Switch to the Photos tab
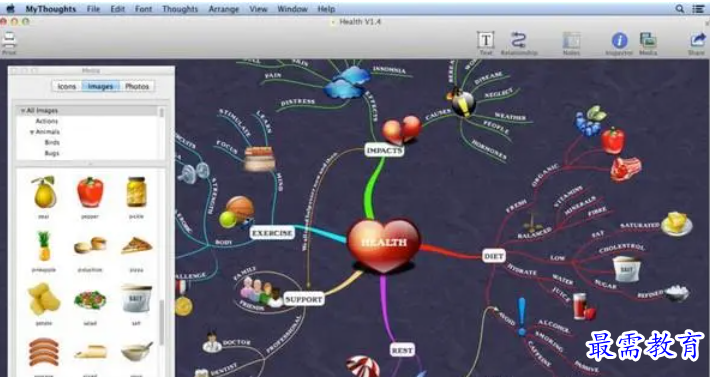 tap(137, 86)
